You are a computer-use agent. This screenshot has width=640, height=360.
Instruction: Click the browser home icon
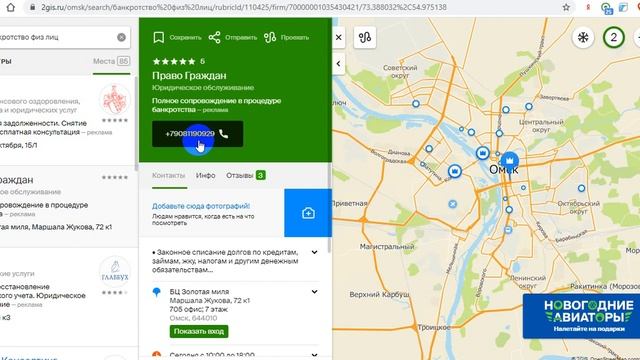11,7
